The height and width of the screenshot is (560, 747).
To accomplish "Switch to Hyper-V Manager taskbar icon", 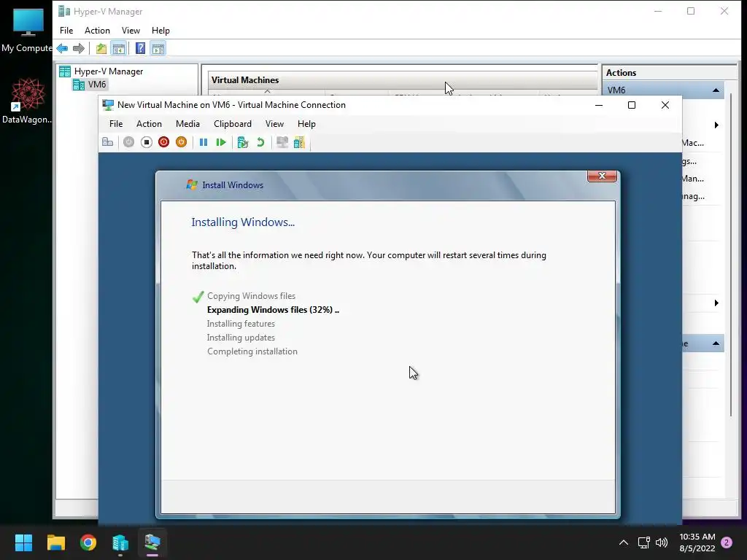I will coord(120,542).
